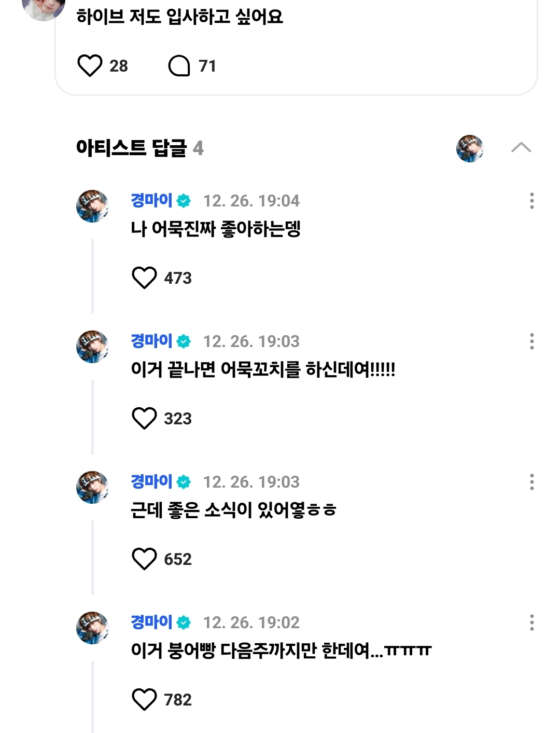Like the post with 28 hearts
Viewport: 560px width, 733px height.
point(90,66)
